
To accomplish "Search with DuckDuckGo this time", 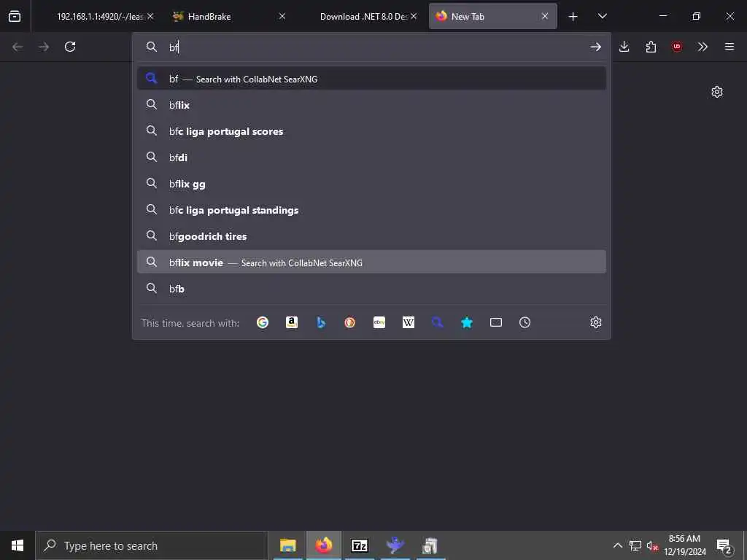I will coord(349,322).
